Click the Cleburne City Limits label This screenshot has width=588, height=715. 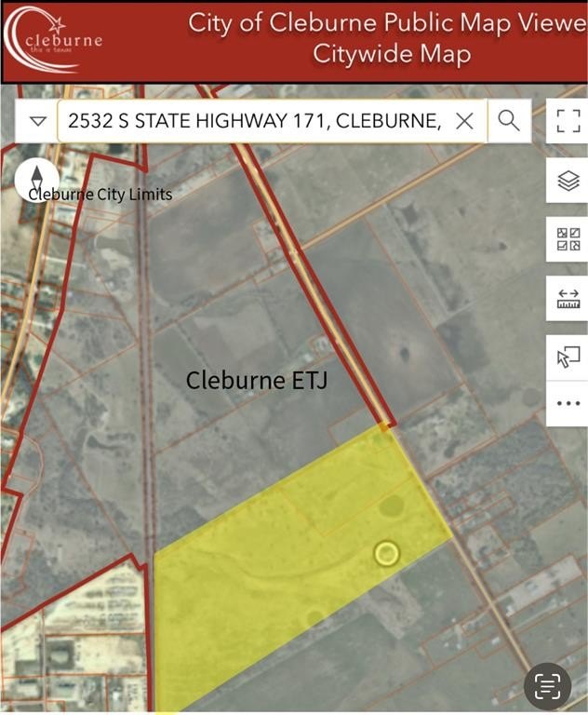click(x=100, y=195)
